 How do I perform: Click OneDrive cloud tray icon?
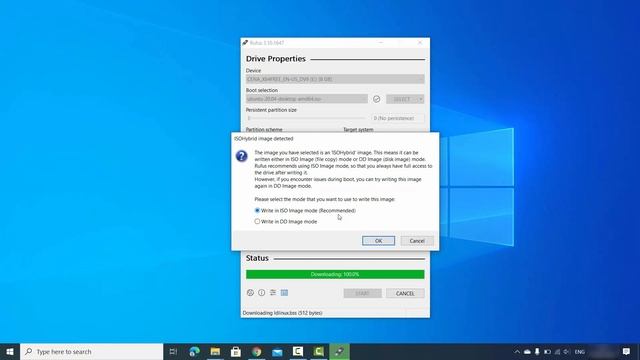click(x=527, y=351)
